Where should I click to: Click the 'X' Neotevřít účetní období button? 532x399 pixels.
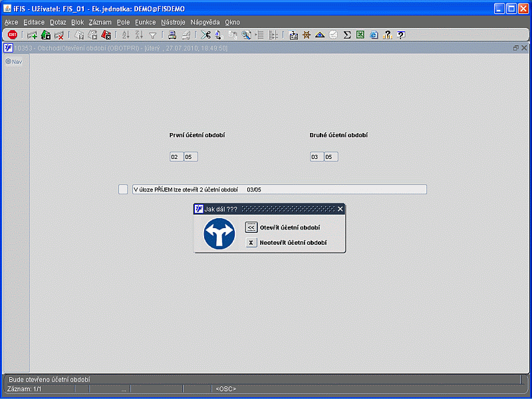click(x=251, y=243)
